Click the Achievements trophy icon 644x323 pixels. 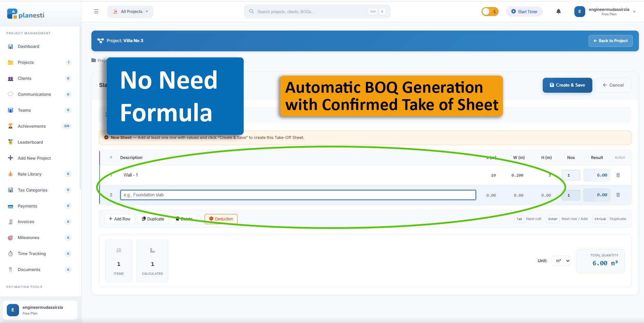point(11,126)
